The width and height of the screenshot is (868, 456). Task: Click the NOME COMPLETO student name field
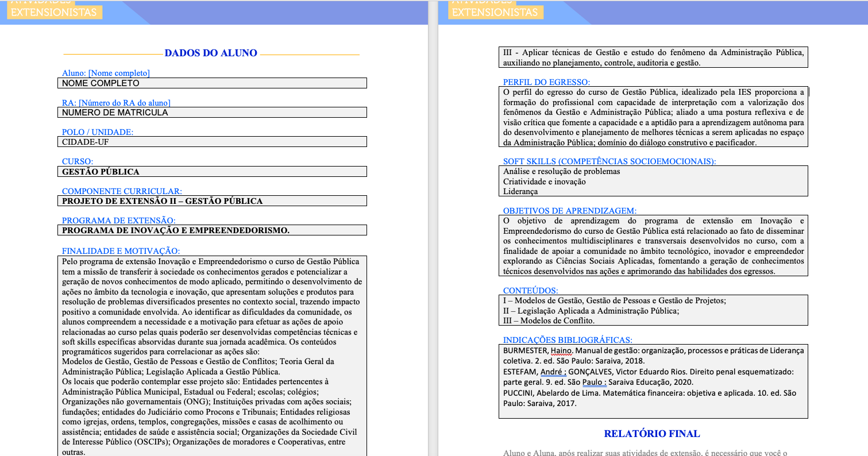[x=213, y=83]
